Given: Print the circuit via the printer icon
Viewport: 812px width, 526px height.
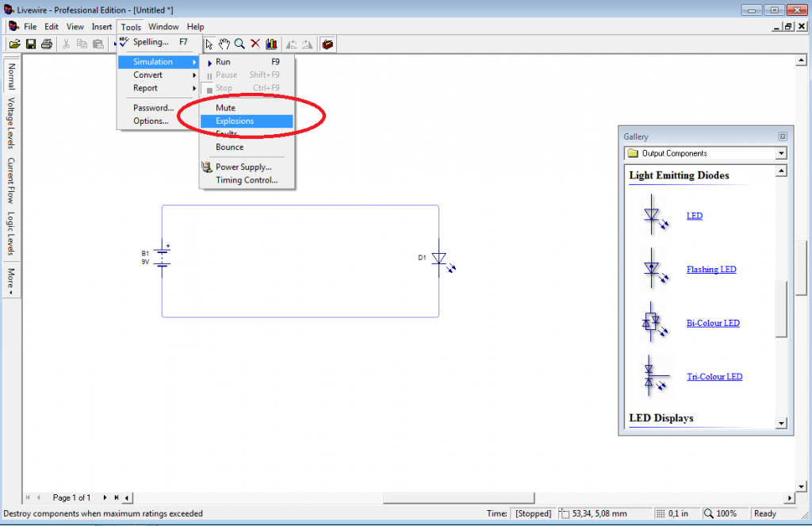Looking at the screenshot, I should tap(47, 44).
